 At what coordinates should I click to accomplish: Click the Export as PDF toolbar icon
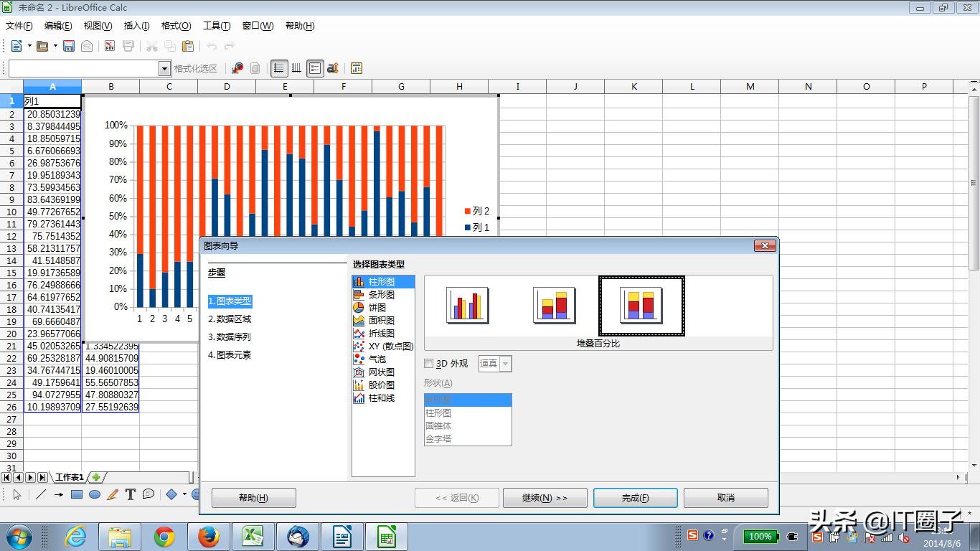(x=109, y=45)
